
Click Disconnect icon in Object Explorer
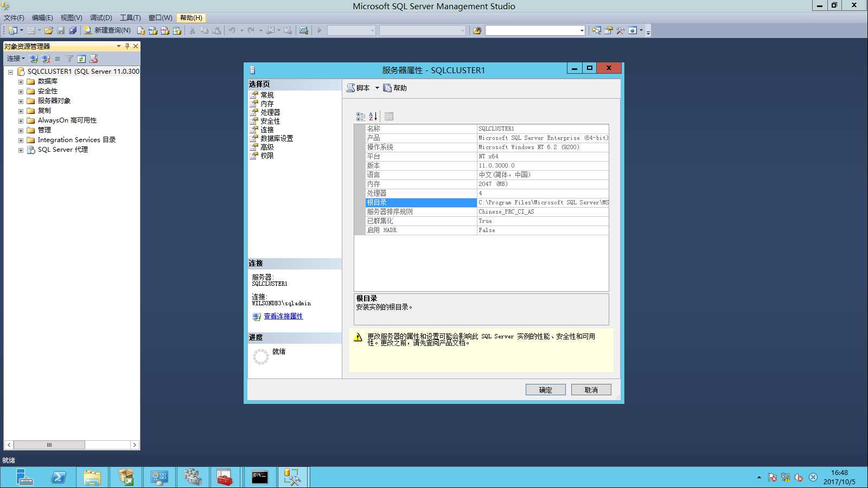tap(46, 59)
